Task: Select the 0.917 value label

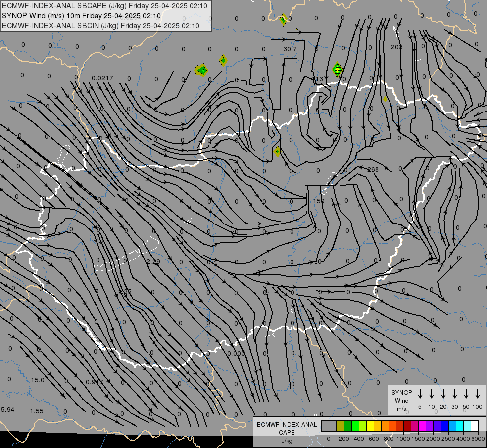Action: (x=94, y=382)
